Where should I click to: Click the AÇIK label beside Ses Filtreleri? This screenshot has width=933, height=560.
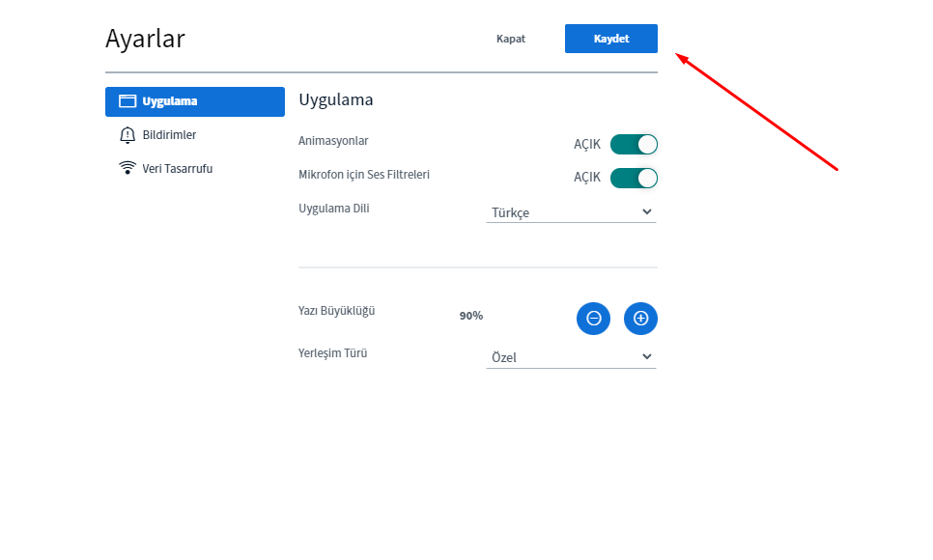click(x=586, y=178)
